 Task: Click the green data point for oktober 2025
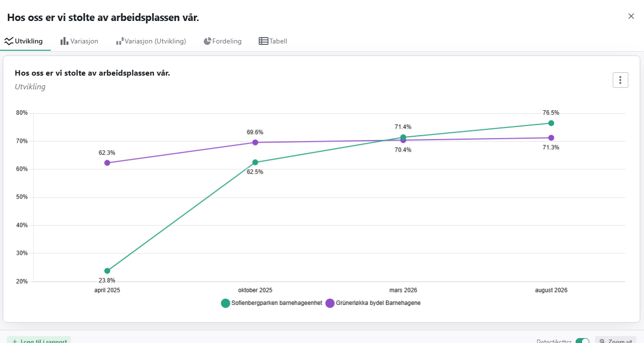point(255,162)
